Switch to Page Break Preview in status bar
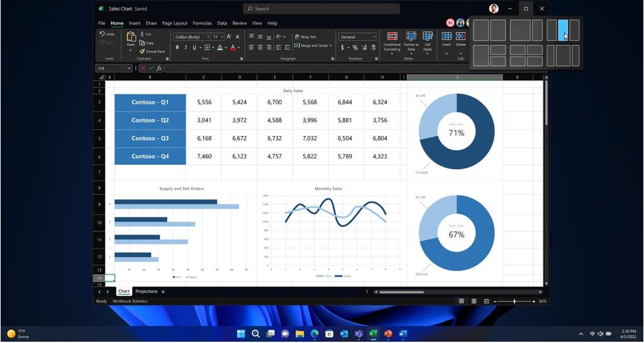This screenshot has height=343, width=644. pos(486,301)
